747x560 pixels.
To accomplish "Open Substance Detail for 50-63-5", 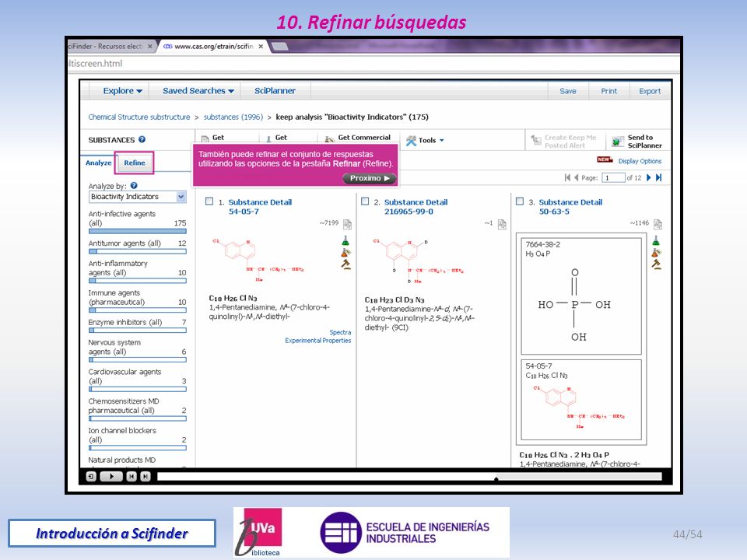I will click(570, 207).
